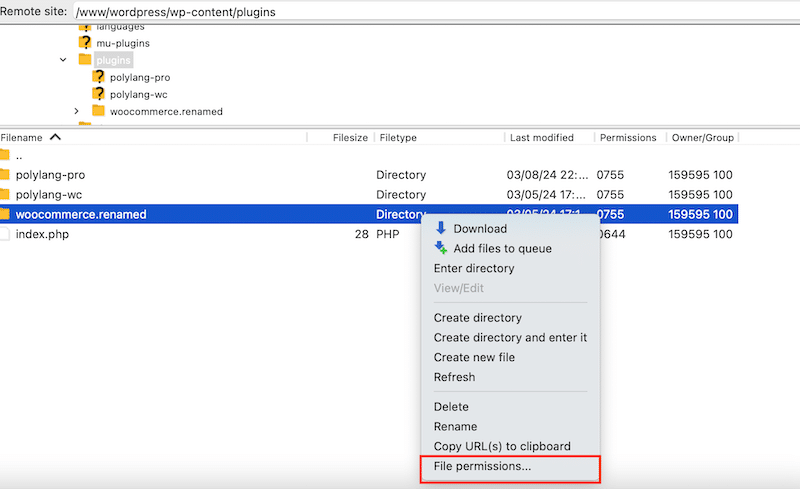The width and height of the screenshot is (800, 489).
Task: Click the plugins folder icon in tree
Action: (x=85, y=60)
